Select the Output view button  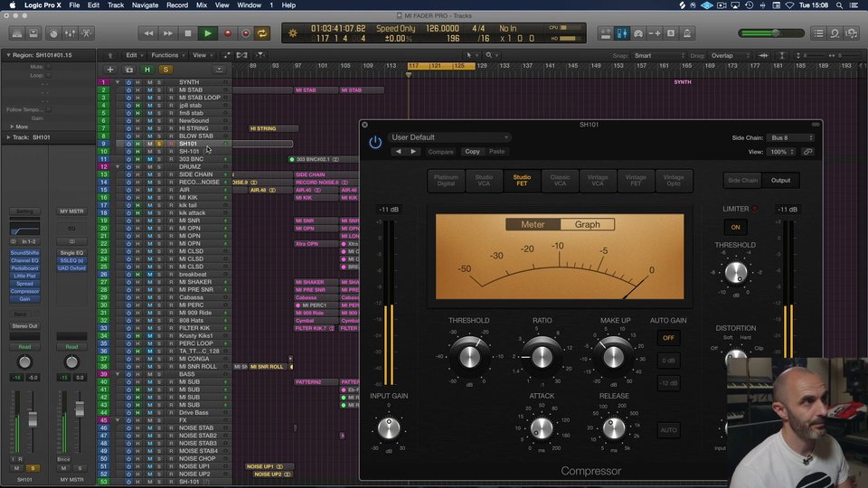click(780, 181)
